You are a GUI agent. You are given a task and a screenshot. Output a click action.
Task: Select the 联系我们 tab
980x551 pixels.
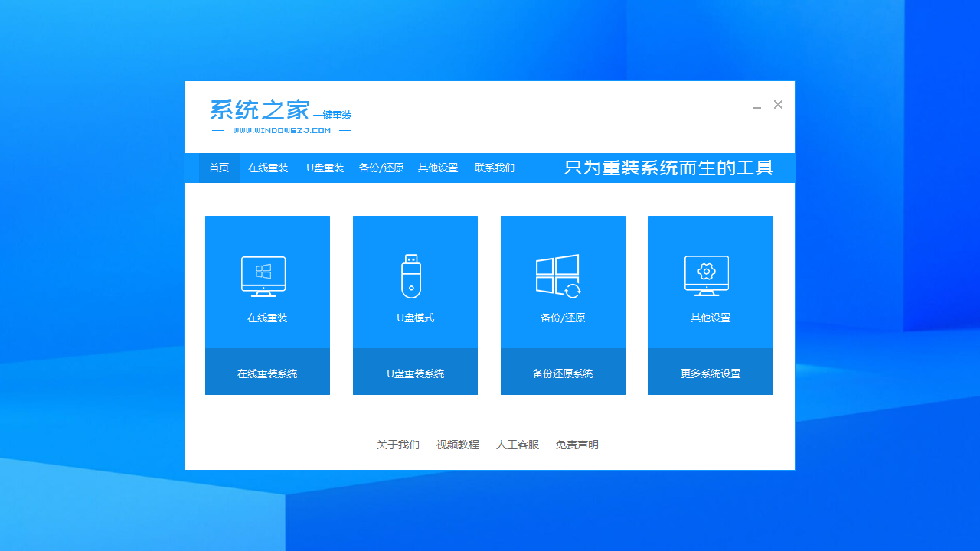pos(495,168)
